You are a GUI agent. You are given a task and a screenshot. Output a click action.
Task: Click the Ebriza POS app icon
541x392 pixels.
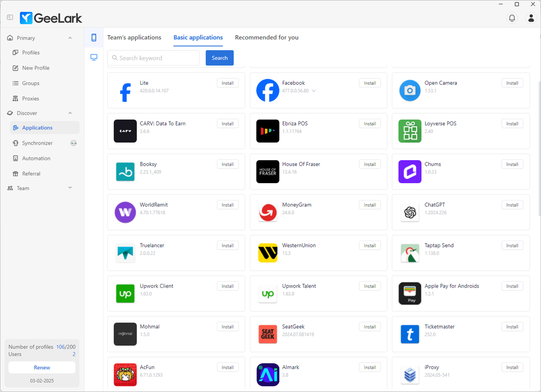pyautogui.click(x=268, y=131)
